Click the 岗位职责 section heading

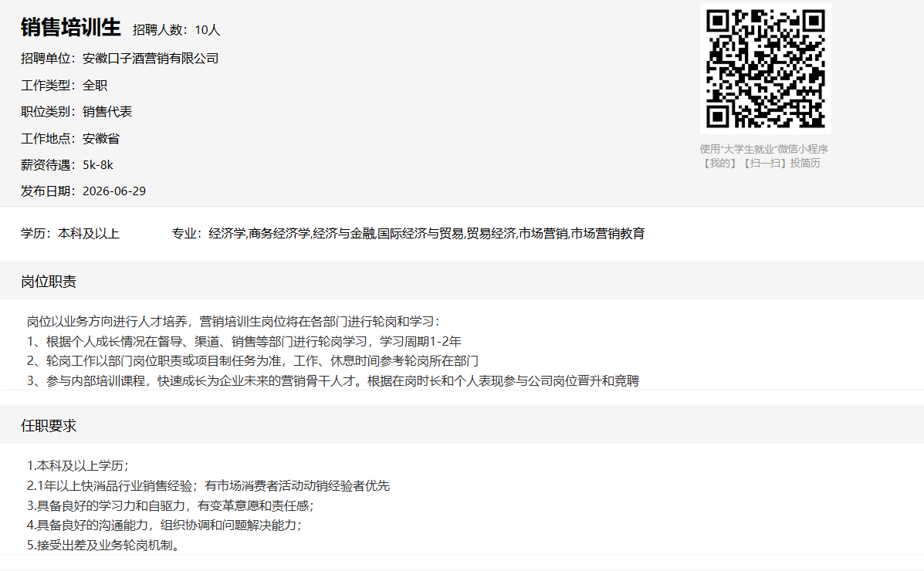[x=49, y=282]
